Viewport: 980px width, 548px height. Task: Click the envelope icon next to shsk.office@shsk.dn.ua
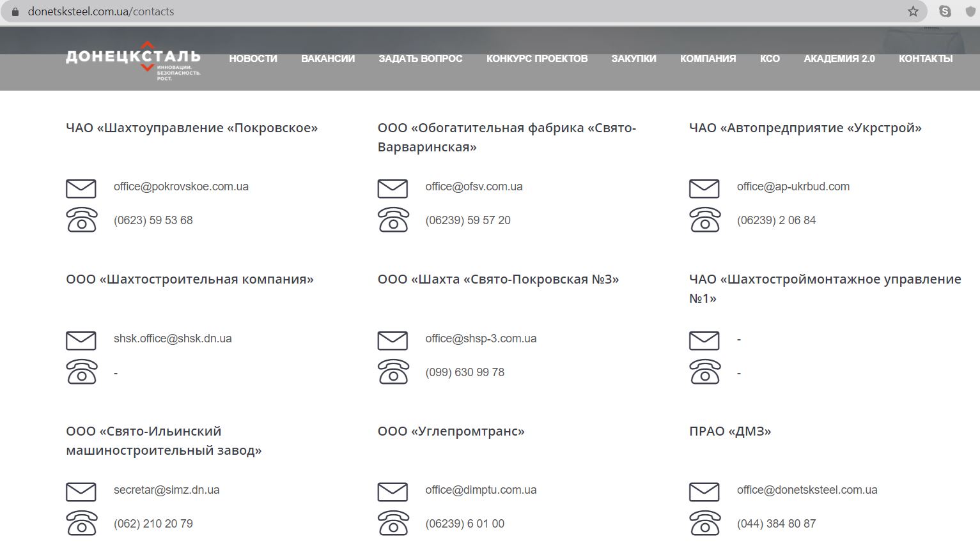click(x=81, y=340)
